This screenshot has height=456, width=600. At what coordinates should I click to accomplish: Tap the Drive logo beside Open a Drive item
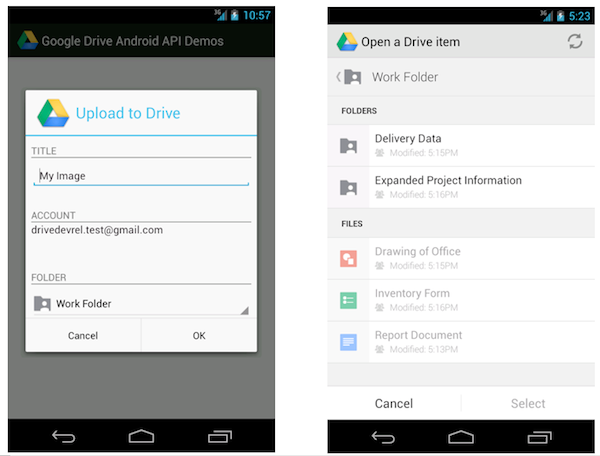point(346,42)
